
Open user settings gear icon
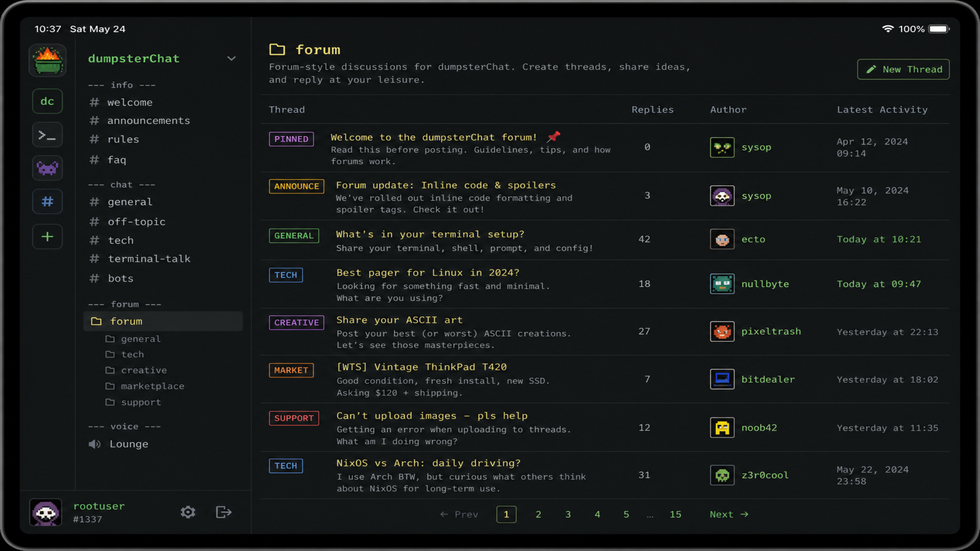188,512
